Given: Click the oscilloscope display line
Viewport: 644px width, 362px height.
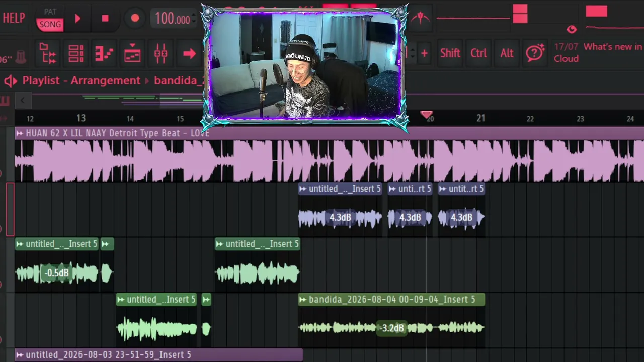Looking at the screenshot, I should tap(473, 19).
